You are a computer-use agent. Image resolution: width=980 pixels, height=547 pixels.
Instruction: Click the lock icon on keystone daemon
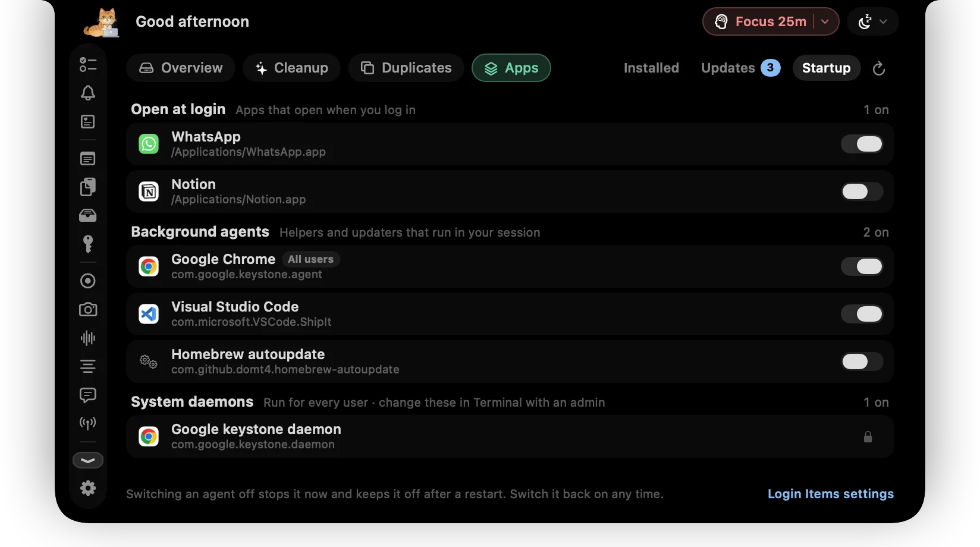(x=868, y=437)
